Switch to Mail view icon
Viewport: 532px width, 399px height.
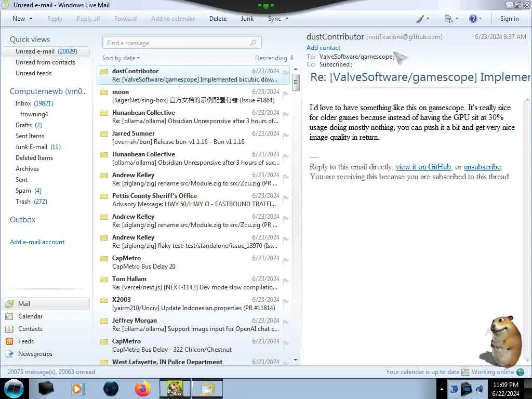pyautogui.click(x=9, y=303)
